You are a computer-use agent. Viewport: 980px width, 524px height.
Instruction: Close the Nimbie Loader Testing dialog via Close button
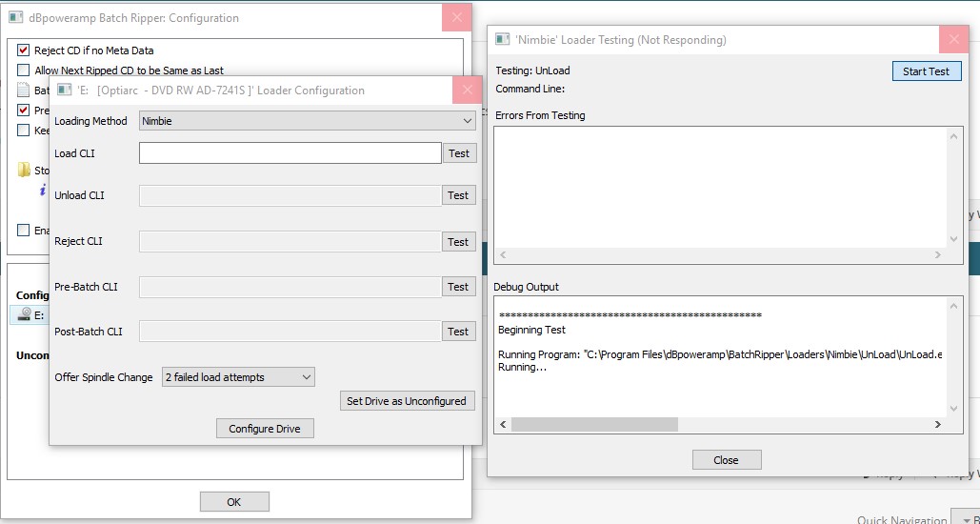pos(727,459)
